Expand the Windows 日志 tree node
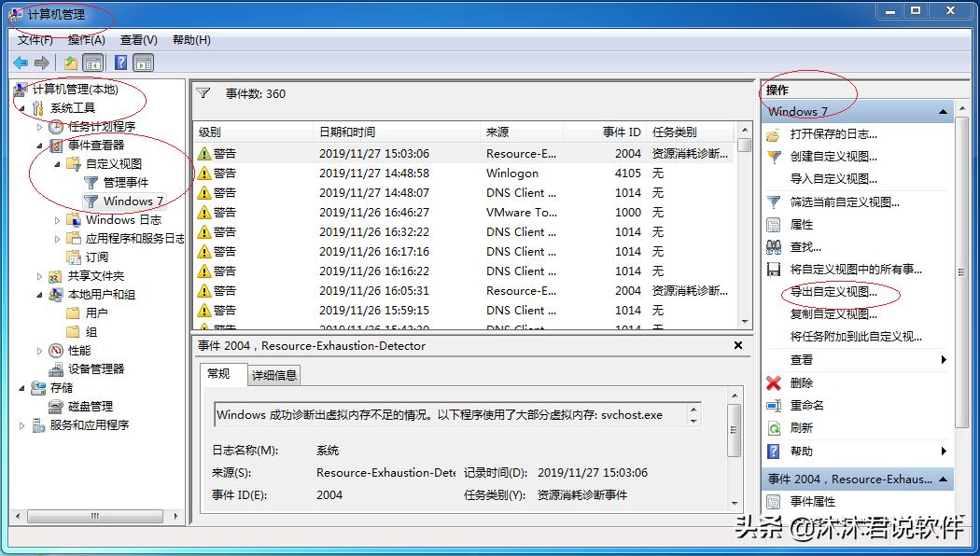 56,220
